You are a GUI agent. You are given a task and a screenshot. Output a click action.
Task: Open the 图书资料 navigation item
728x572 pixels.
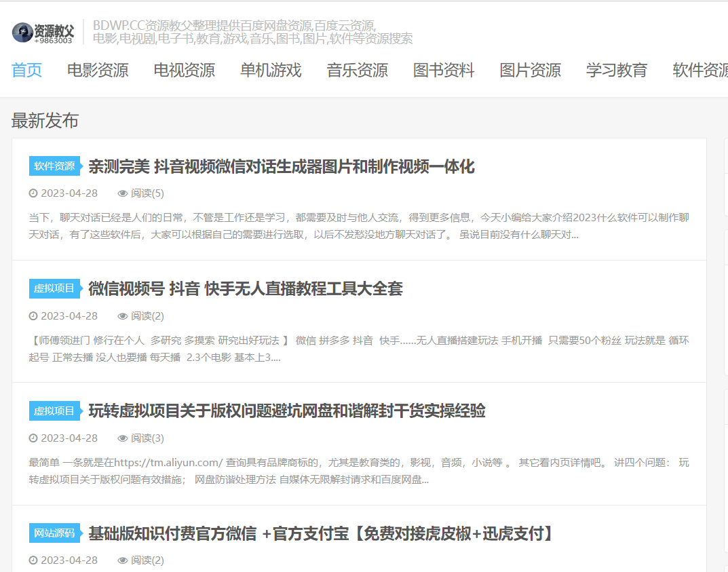pos(444,70)
